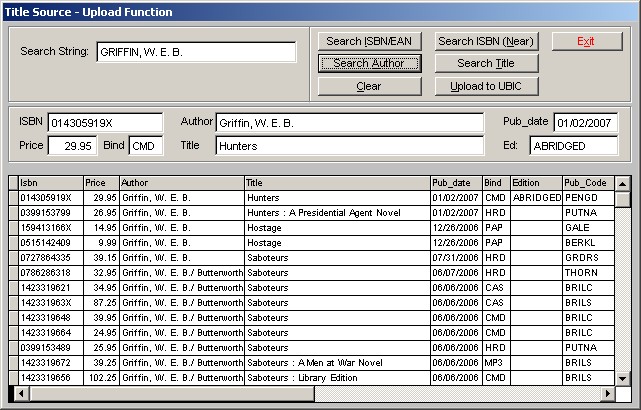Click Pub_Code cell PENGD
641x410 pixels.
pos(589,198)
